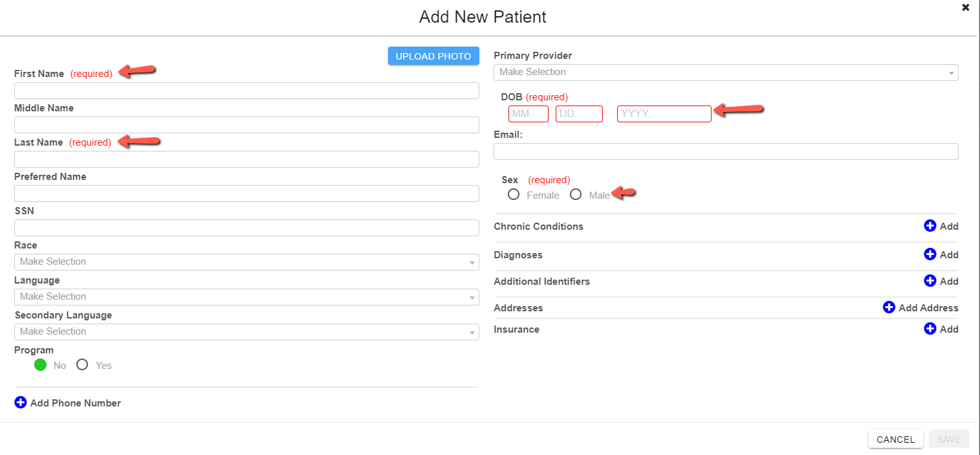Image resolution: width=980 pixels, height=455 pixels.
Task: Select No for Program
Action: [40, 364]
